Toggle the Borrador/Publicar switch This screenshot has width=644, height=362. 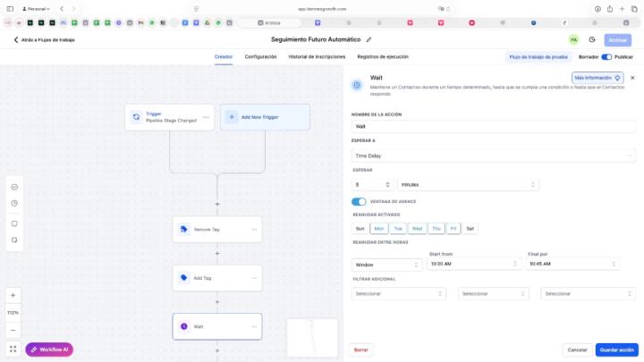point(606,56)
